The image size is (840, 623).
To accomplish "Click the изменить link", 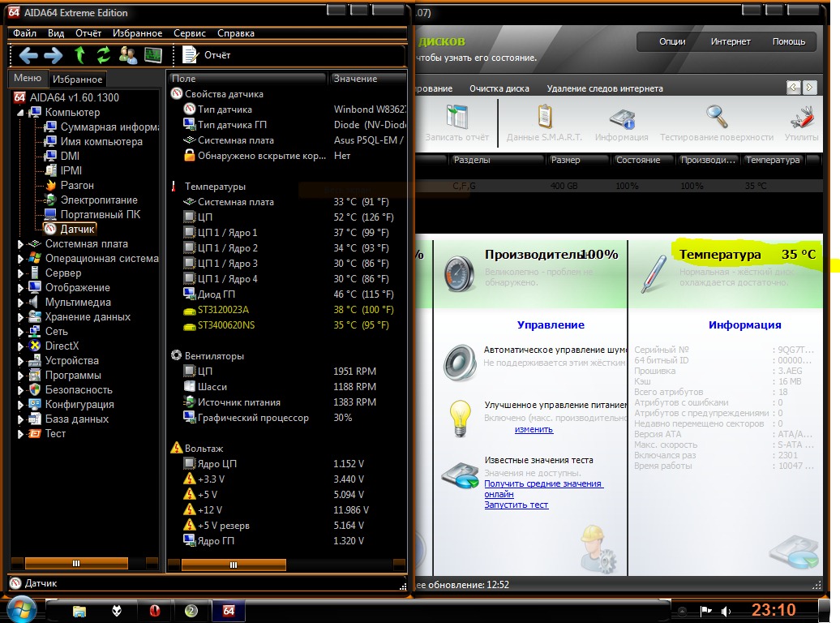I will click(x=534, y=429).
